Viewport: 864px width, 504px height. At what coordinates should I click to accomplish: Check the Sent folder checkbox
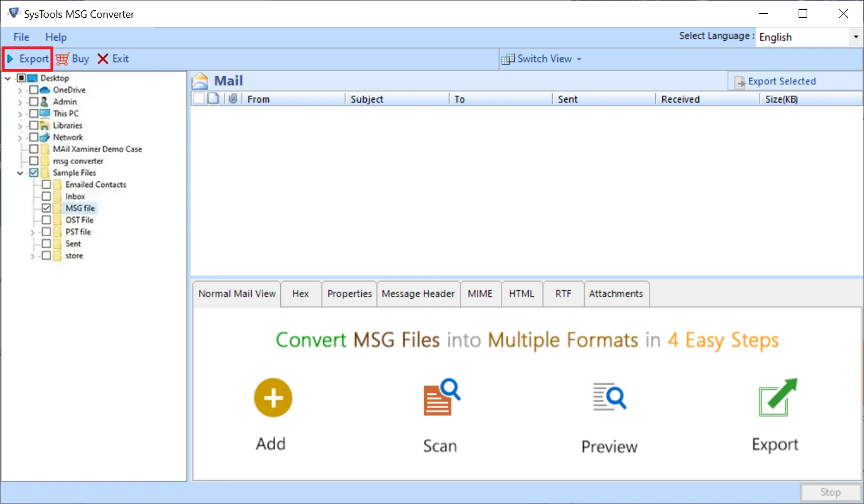click(x=46, y=244)
